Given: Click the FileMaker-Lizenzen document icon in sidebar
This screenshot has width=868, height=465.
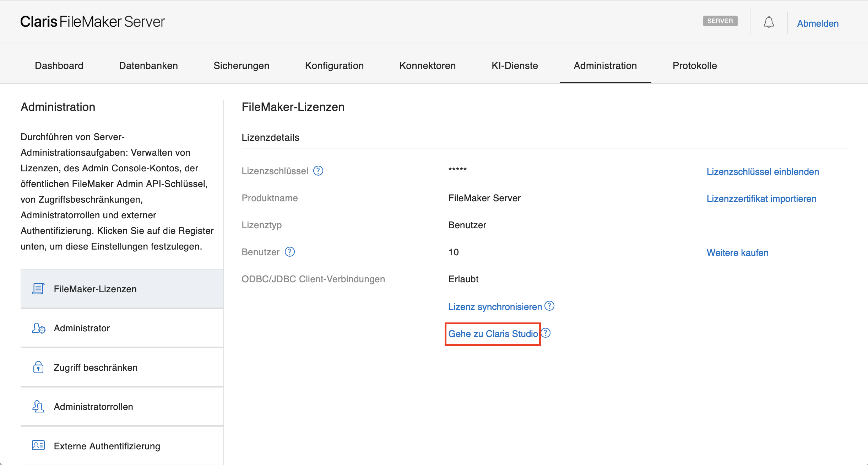Looking at the screenshot, I should click(38, 289).
